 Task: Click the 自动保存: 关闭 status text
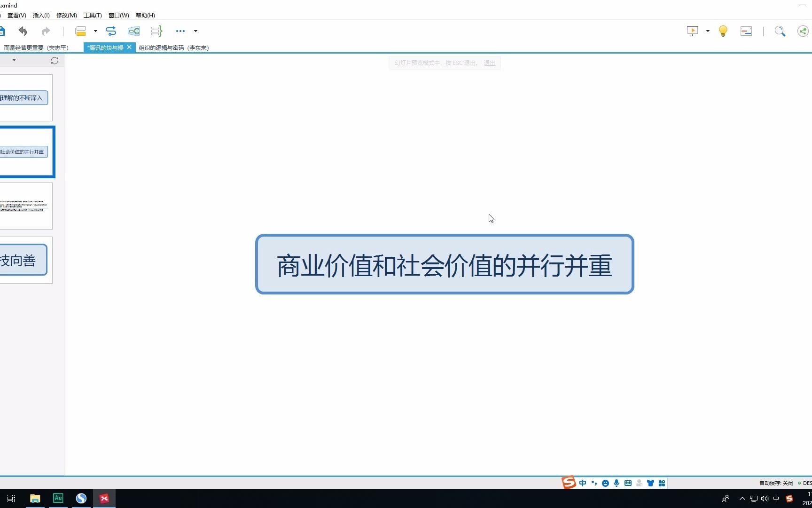pyautogui.click(x=776, y=483)
